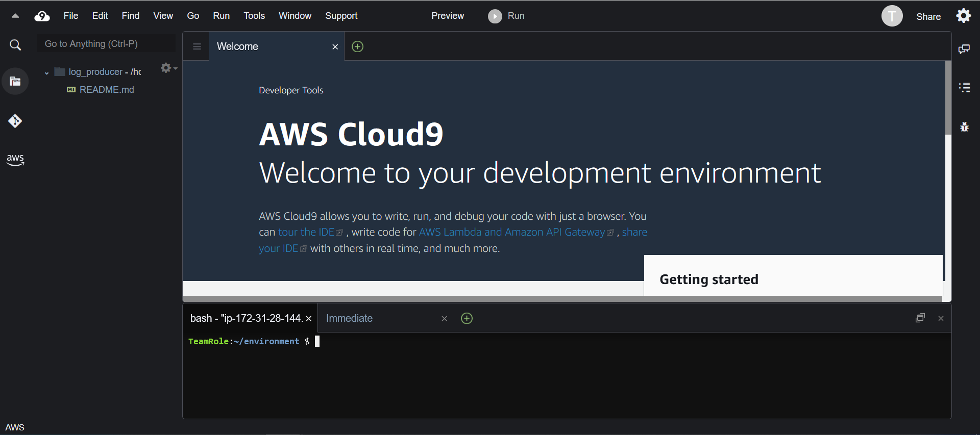Open Preferences gear in top right
980x435 pixels.
pyautogui.click(x=964, y=16)
